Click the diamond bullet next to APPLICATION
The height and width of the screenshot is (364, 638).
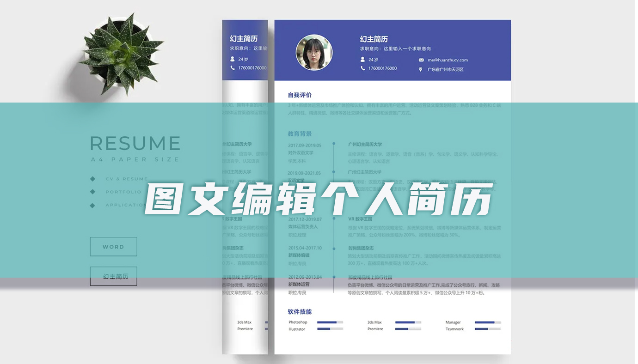92,205
